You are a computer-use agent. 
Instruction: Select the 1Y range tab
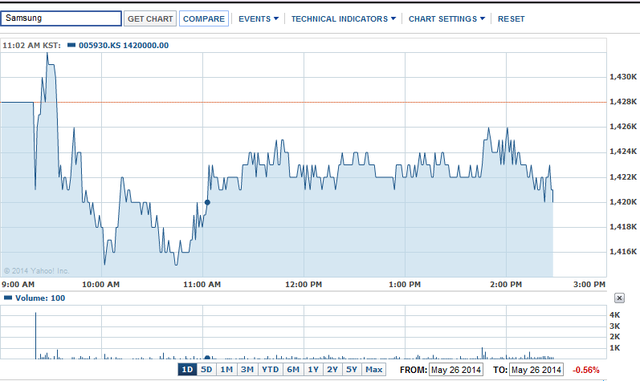pos(313,370)
